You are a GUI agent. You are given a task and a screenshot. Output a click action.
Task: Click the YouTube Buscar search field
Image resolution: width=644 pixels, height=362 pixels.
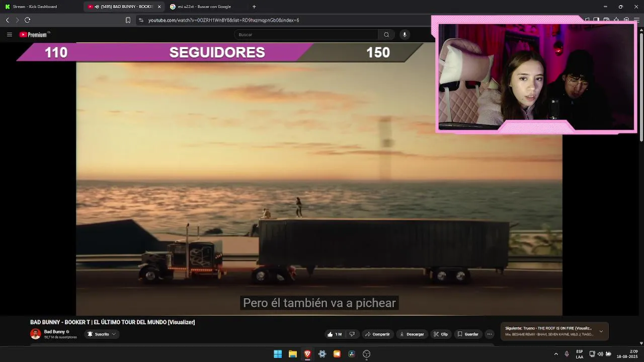point(306,35)
